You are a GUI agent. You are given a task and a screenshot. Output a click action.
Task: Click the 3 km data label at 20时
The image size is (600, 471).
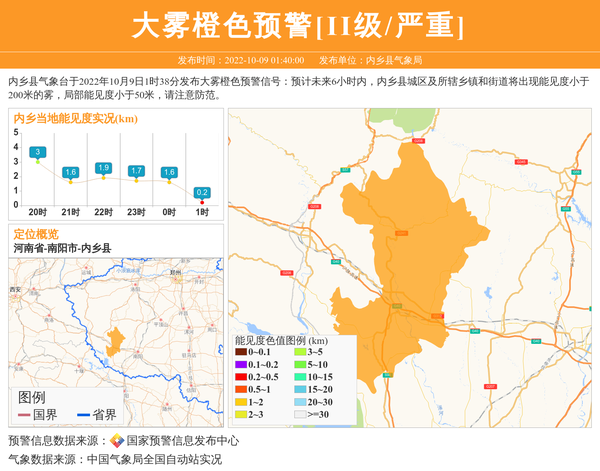click(x=38, y=152)
